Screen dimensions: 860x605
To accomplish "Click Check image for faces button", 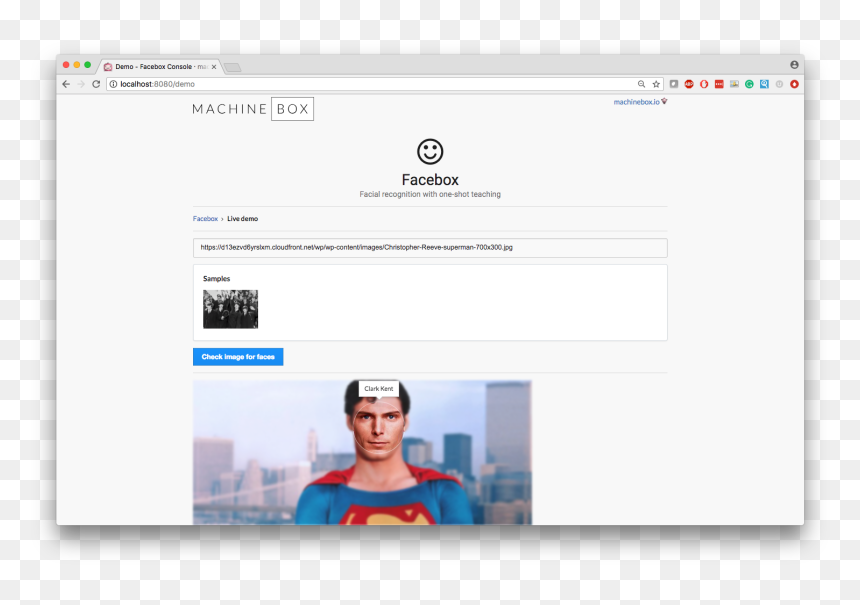I will coord(238,357).
